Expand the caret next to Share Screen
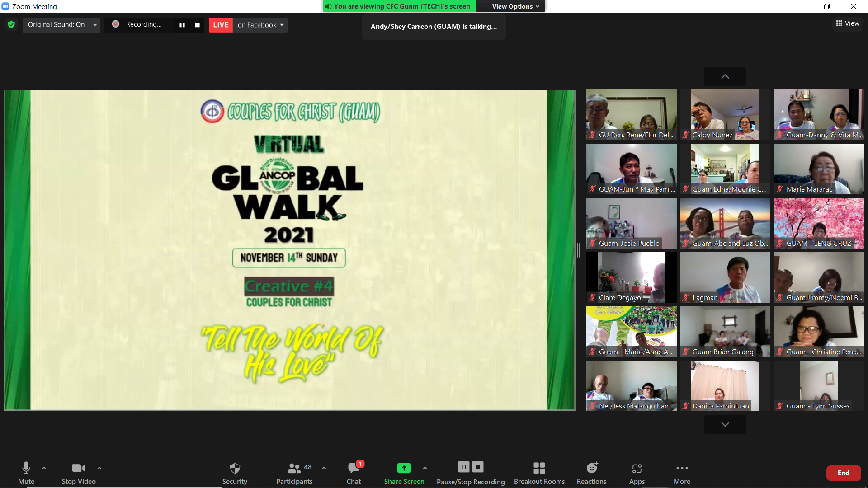 point(425,468)
